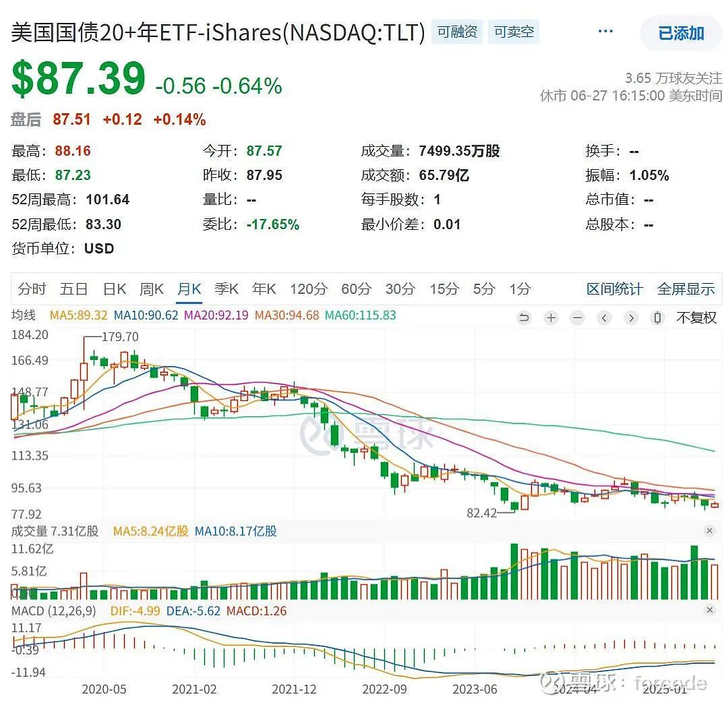Click the 均线 moving average label
Screen dimensions: 728x705
pyautogui.click(x=23, y=315)
